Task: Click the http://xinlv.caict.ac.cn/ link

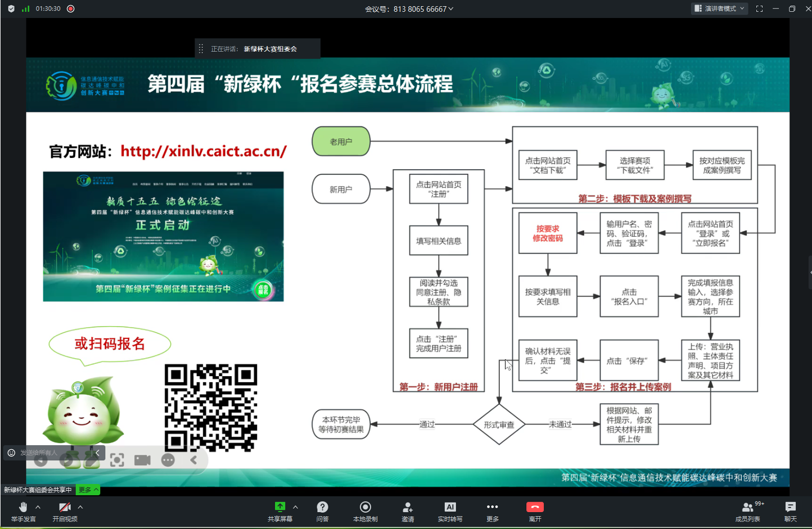Action: pos(204,151)
